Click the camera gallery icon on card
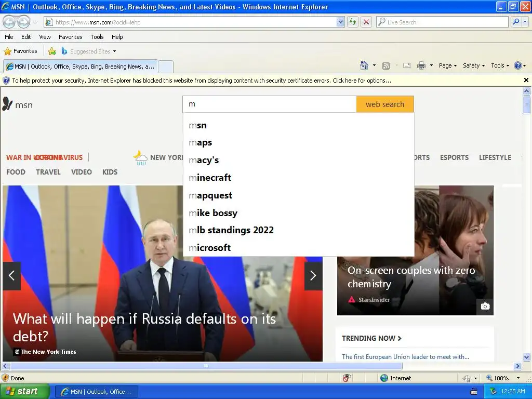 coord(485,307)
